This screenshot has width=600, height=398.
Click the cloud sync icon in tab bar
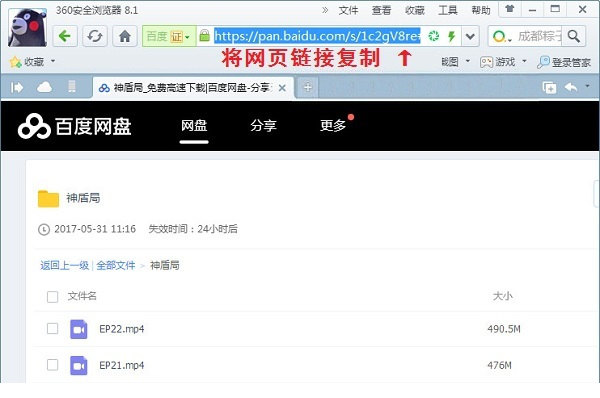44,88
